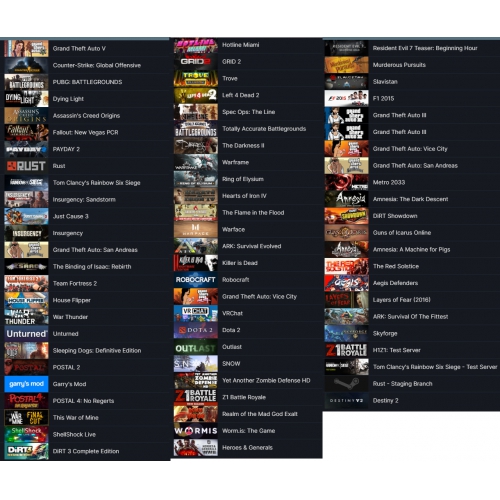Click the 'POSTAL 2' game title
Screen dimensions: 500x500
[66, 367]
